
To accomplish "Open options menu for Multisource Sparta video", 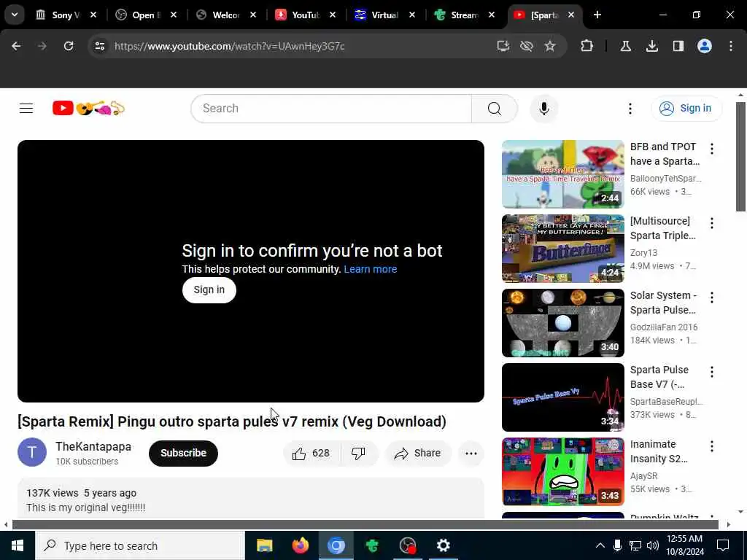I will tap(712, 223).
